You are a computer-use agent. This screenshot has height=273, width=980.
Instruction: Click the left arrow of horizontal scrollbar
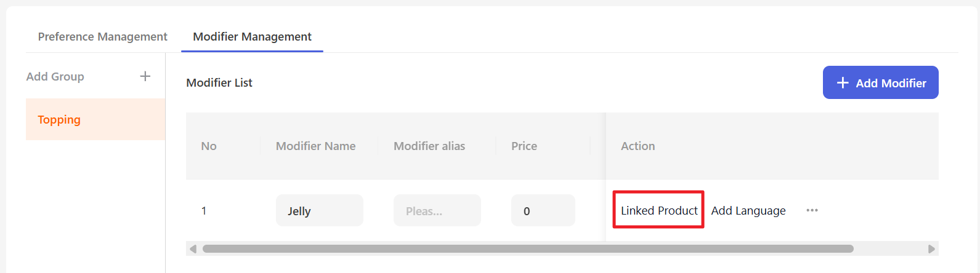pos(193,249)
